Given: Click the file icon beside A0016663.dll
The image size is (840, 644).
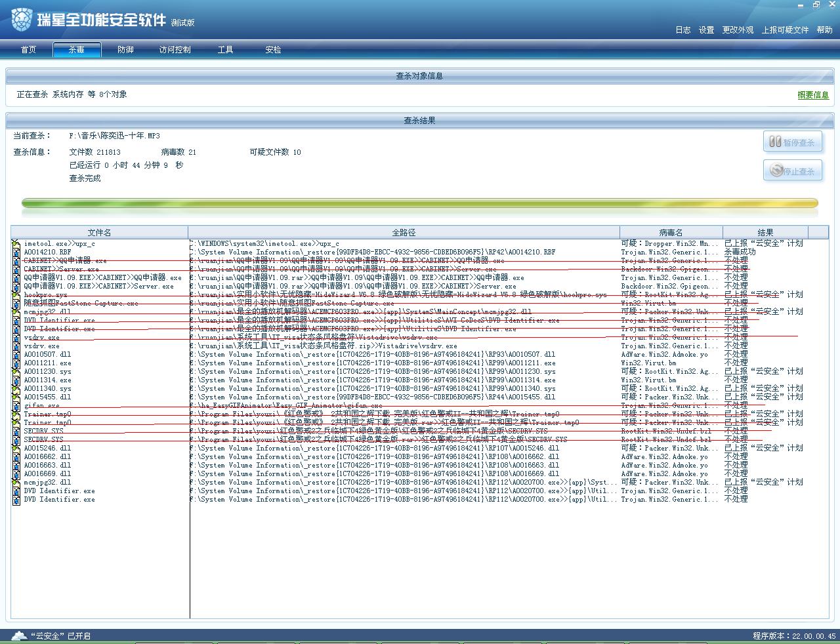Looking at the screenshot, I should click(16, 466).
